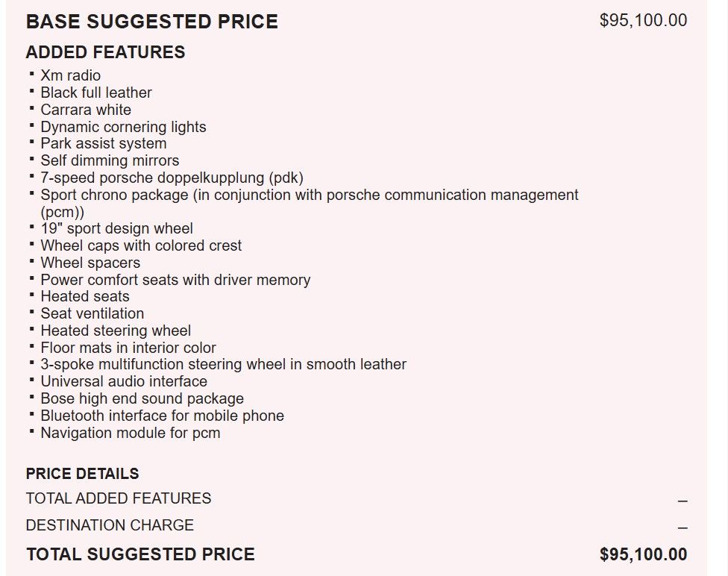Select 7-speed porsche doppelkupplung (pdk) item
Viewport: 728px width, 576px height.
(172, 178)
